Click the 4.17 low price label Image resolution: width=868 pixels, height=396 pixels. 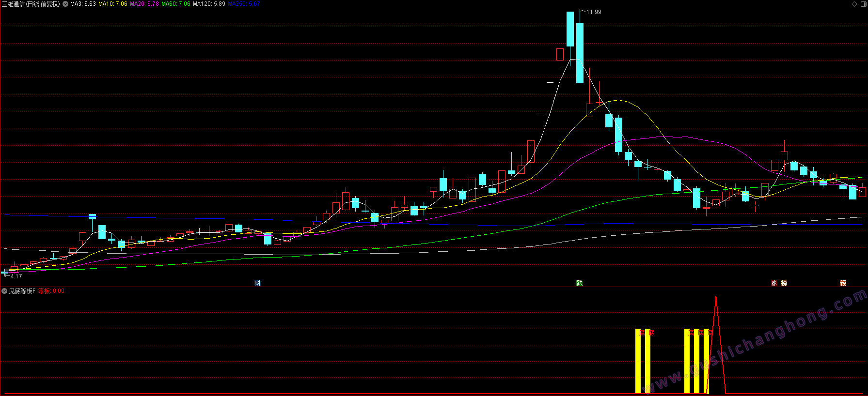(16, 276)
